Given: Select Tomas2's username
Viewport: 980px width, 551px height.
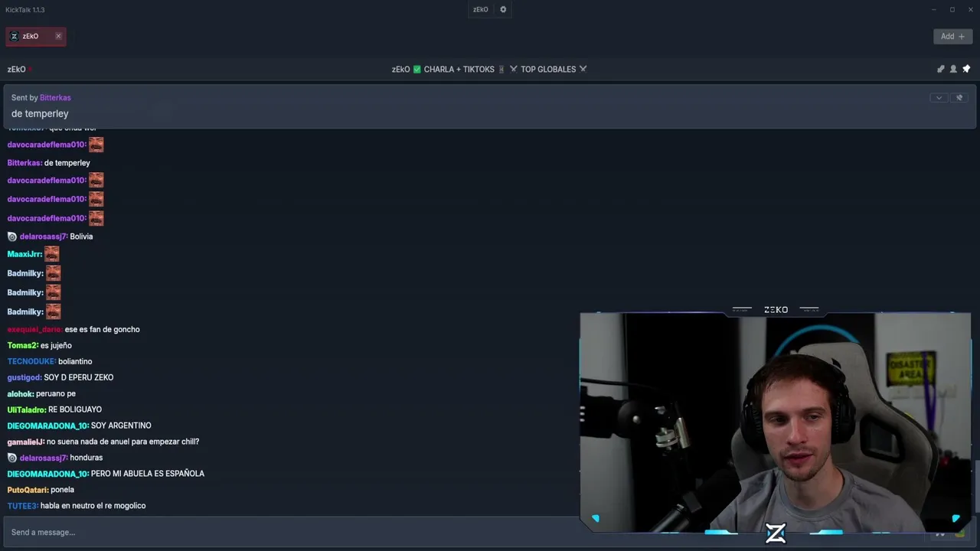Looking at the screenshot, I should pyautogui.click(x=23, y=345).
